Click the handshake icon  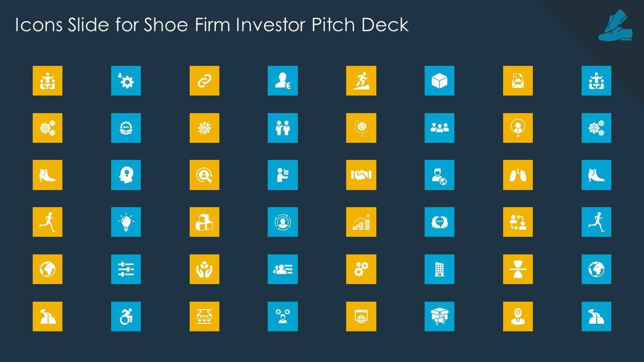point(361,175)
